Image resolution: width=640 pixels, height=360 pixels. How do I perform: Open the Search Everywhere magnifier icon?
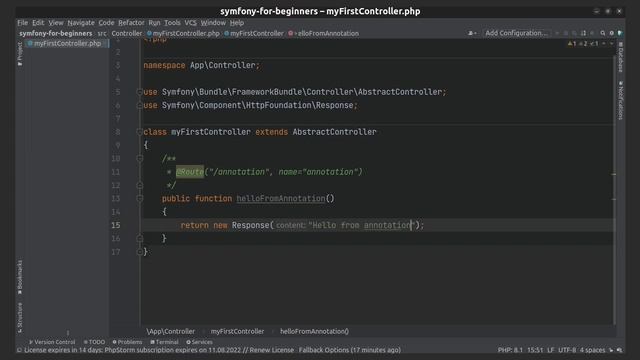[602, 33]
